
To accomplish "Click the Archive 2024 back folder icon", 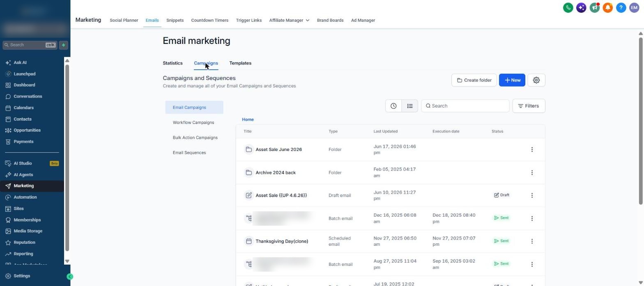I will coord(248,172).
